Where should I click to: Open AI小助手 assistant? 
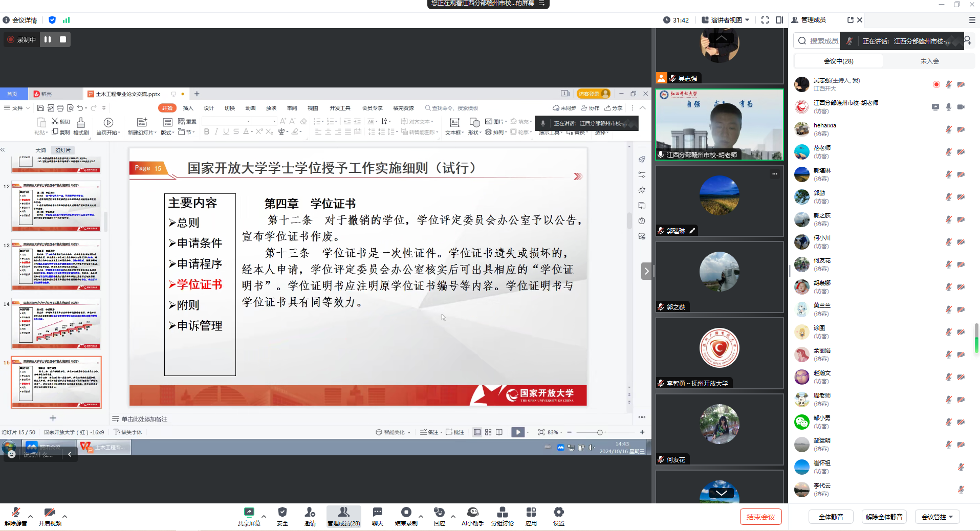(472, 516)
